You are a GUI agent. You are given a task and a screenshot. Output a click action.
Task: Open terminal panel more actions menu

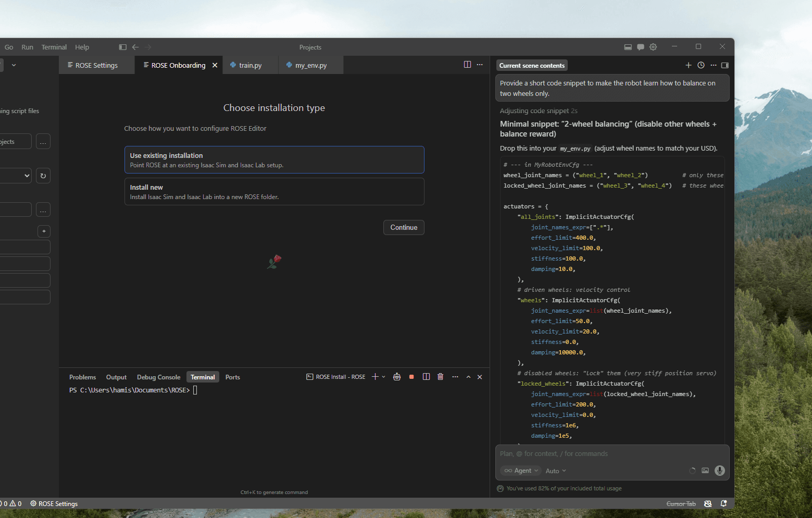(455, 377)
